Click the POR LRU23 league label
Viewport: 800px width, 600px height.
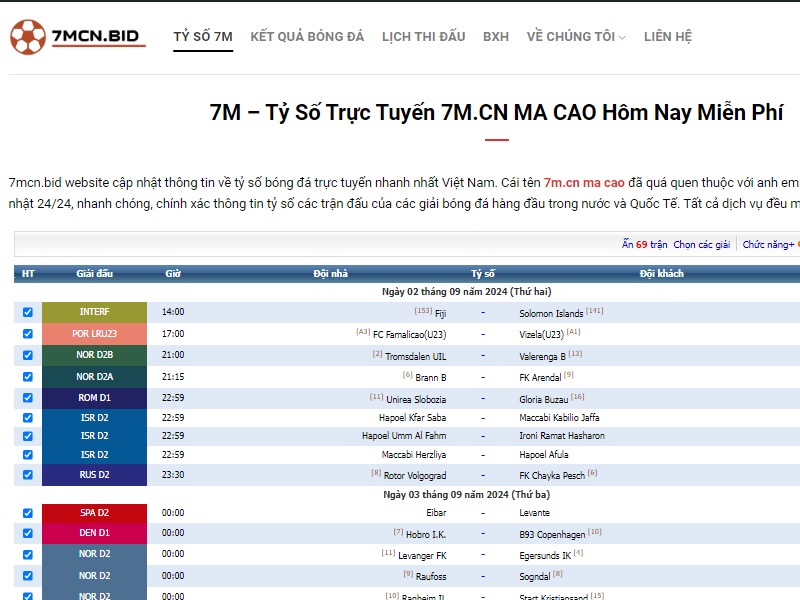coord(94,334)
